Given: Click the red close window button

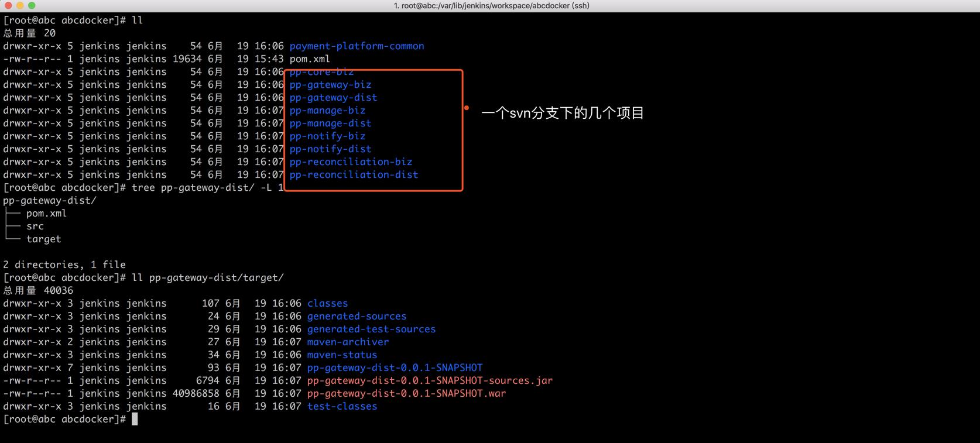Looking at the screenshot, I should click(x=8, y=5).
